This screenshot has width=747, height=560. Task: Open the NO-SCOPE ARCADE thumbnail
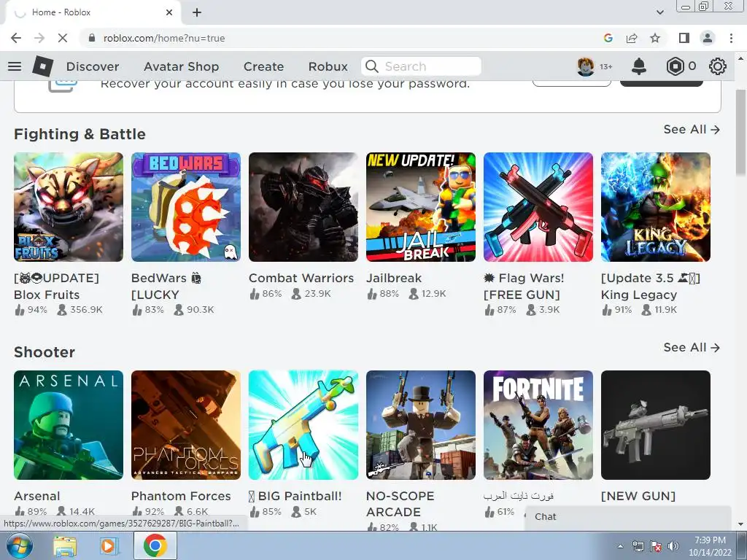[x=421, y=425]
